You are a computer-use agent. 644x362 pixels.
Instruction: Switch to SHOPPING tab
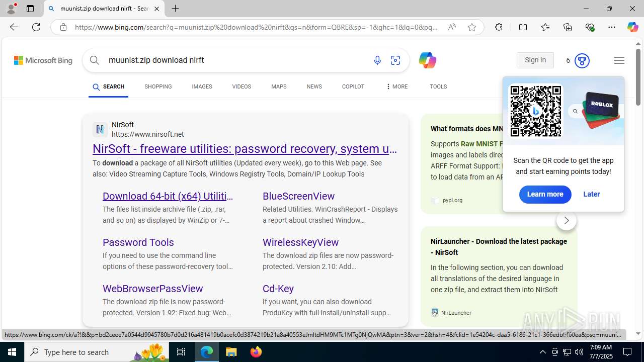[x=158, y=87]
